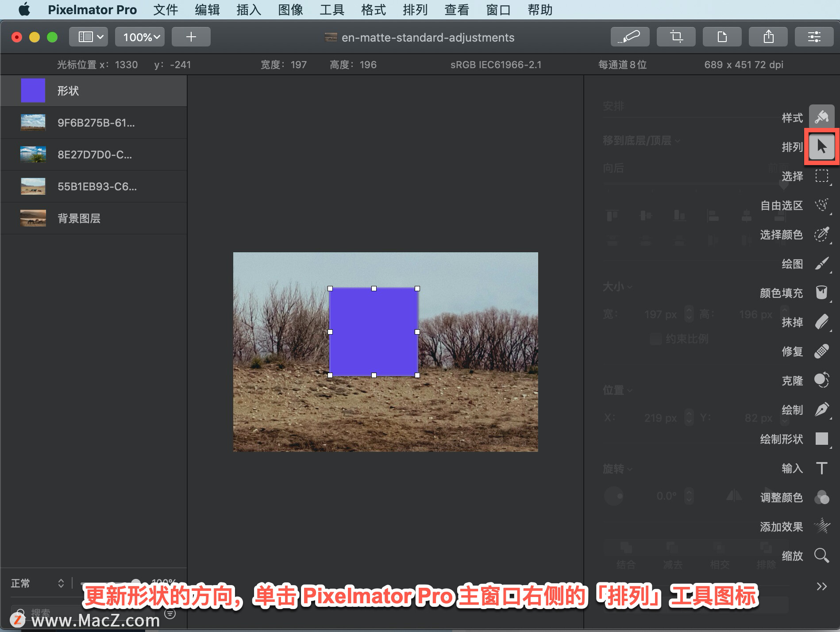Toggle the tool options sliders button
Screen dimensions: 840x632
(x=814, y=37)
